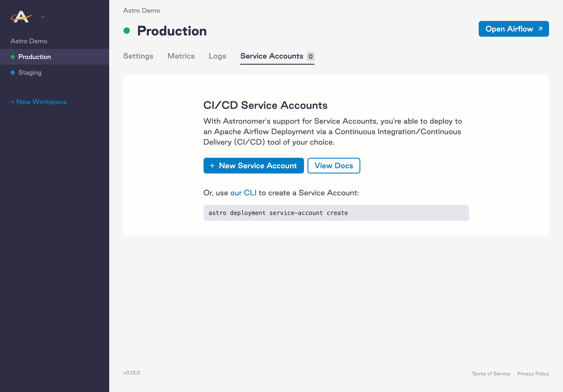The width and height of the screenshot is (563, 392).
Task: Click the blue status dot beside Staging
Action: pos(12,72)
